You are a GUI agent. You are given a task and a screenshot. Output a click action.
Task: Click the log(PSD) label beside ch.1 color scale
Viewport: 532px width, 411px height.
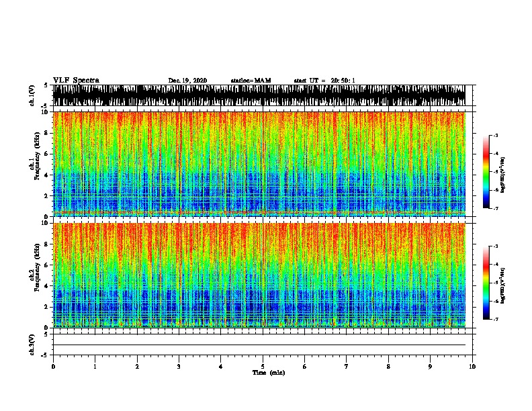503,175
